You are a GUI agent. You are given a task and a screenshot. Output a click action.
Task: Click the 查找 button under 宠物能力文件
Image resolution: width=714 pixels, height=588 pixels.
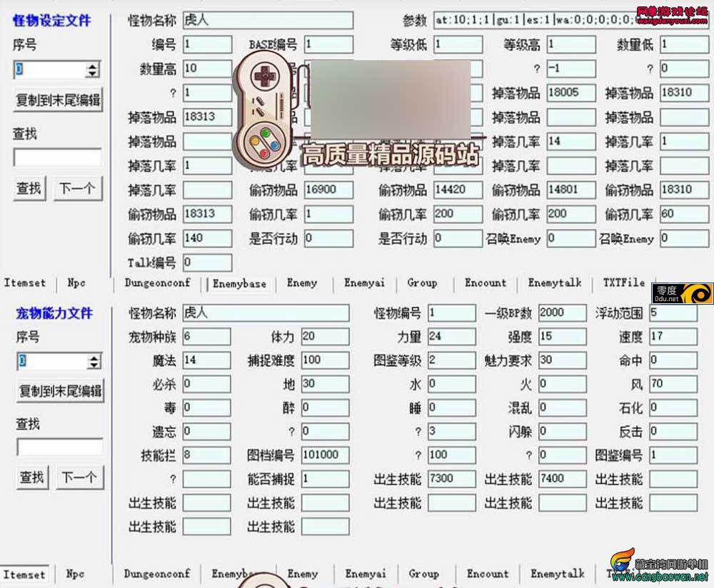coord(32,477)
